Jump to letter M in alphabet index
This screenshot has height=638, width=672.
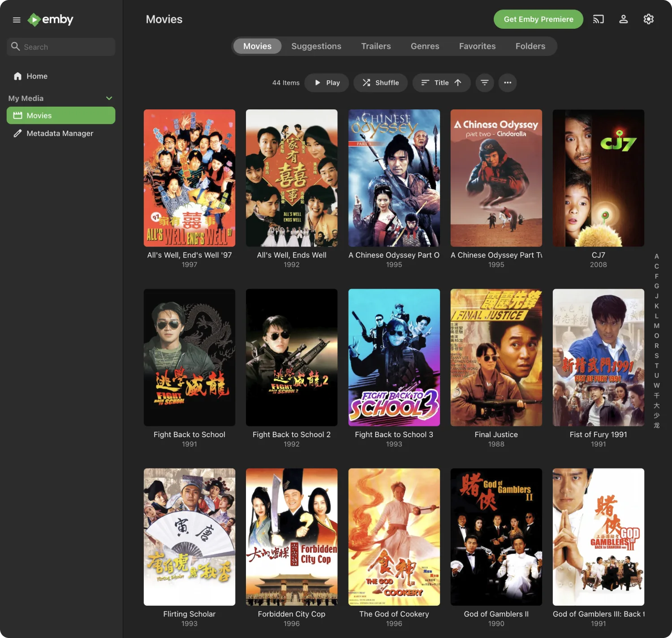click(x=657, y=326)
